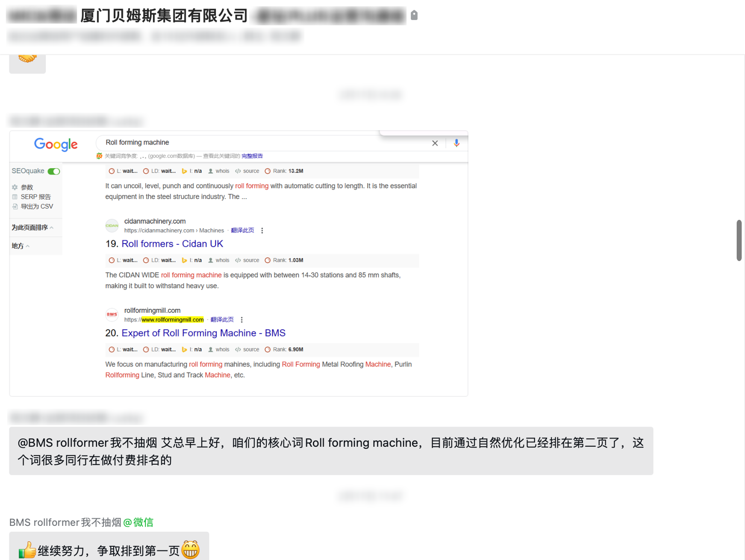Click the 导出为 CSV export icon

(15, 206)
